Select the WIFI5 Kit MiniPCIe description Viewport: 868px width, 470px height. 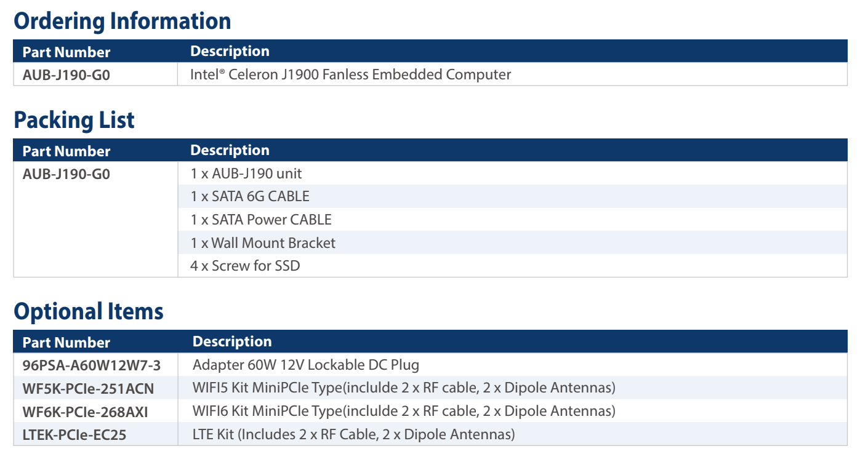coord(404,388)
